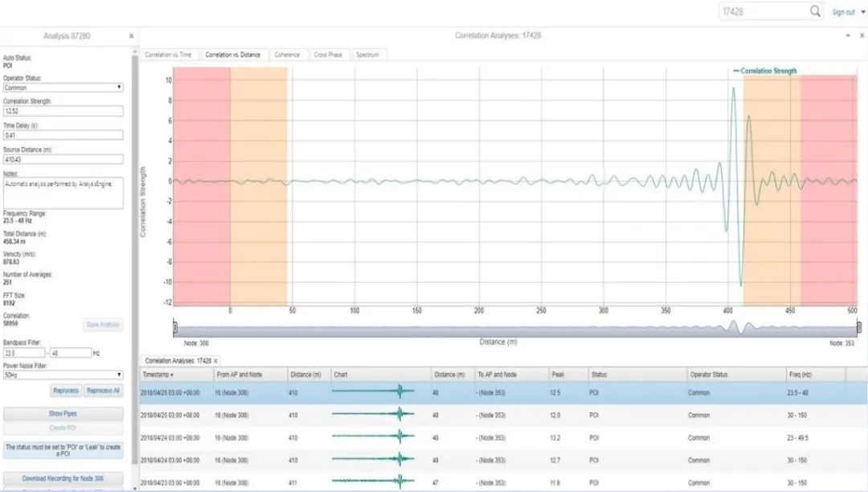
Task: Open the Sign out dropdown arrow
Action: pos(863,11)
